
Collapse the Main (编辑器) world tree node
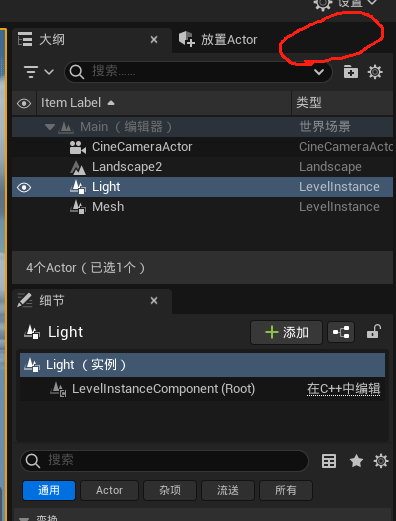tap(50, 127)
